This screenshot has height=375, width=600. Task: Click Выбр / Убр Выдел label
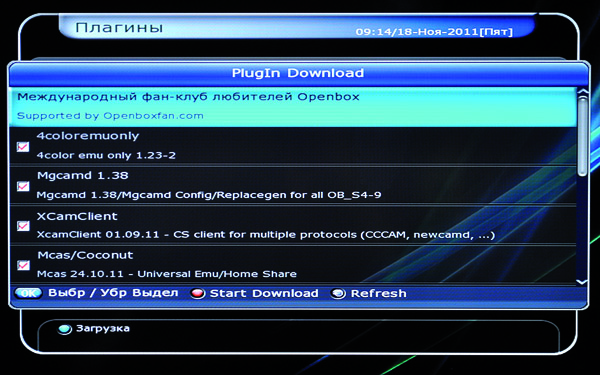(x=113, y=293)
